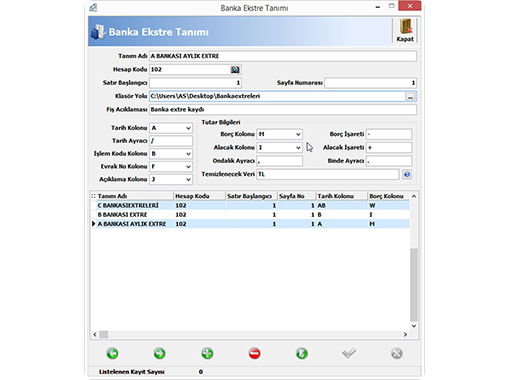Browse the Klasör Yolu folder with the ellipsis button
510x380 pixels.
pyautogui.click(x=410, y=97)
